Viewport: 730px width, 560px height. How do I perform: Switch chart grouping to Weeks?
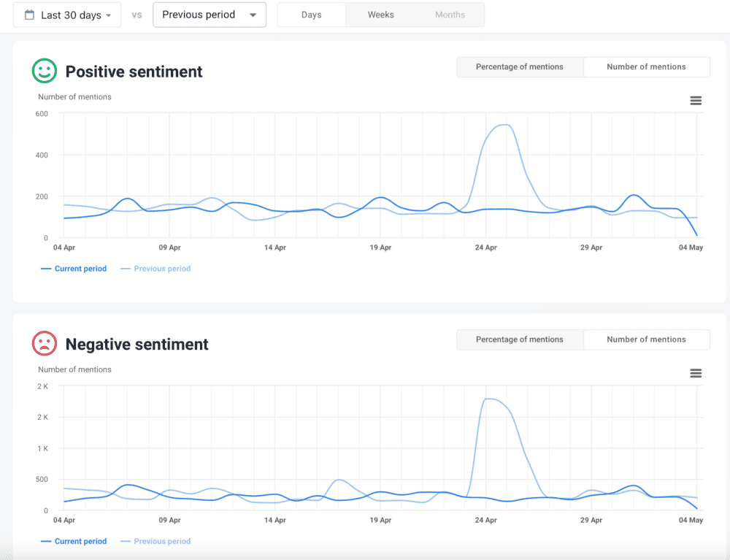pyautogui.click(x=381, y=15)
